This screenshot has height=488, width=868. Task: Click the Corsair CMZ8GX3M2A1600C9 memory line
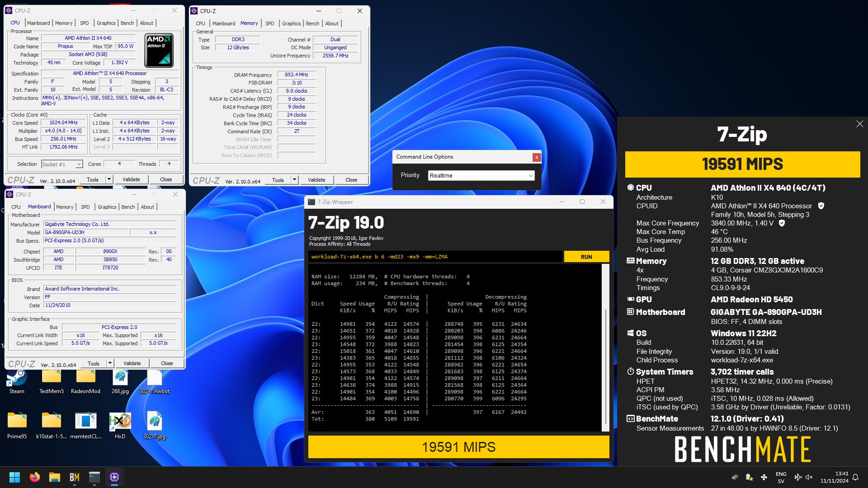767,270
